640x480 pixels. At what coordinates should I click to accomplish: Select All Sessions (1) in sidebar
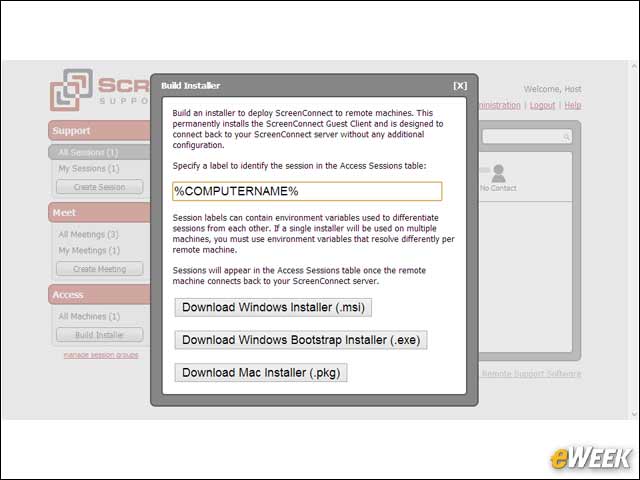click(99, 152)
